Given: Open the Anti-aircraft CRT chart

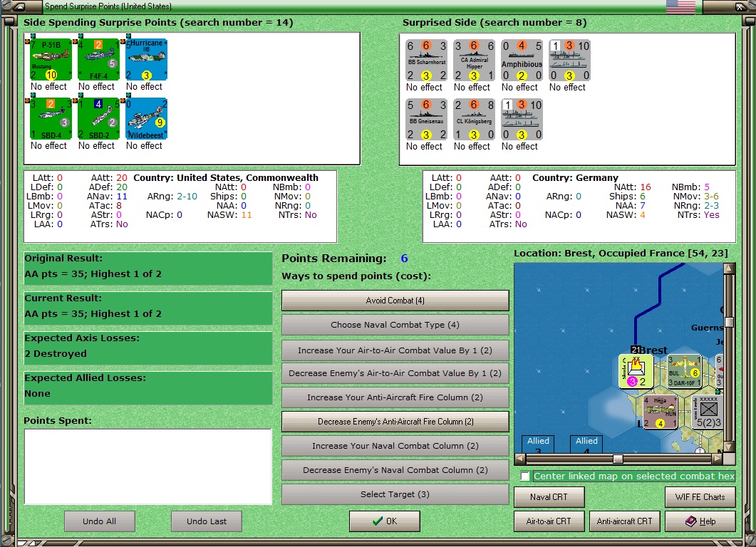Looking at the screenshot, I should pos(624,521).
